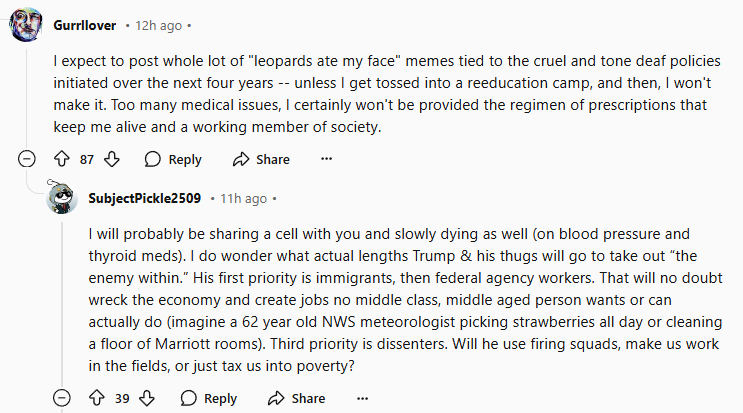Viewport: 743px width, 413px height.
Task: Reply to Gurrllover's comment
Action: click(x=173, y=159)
